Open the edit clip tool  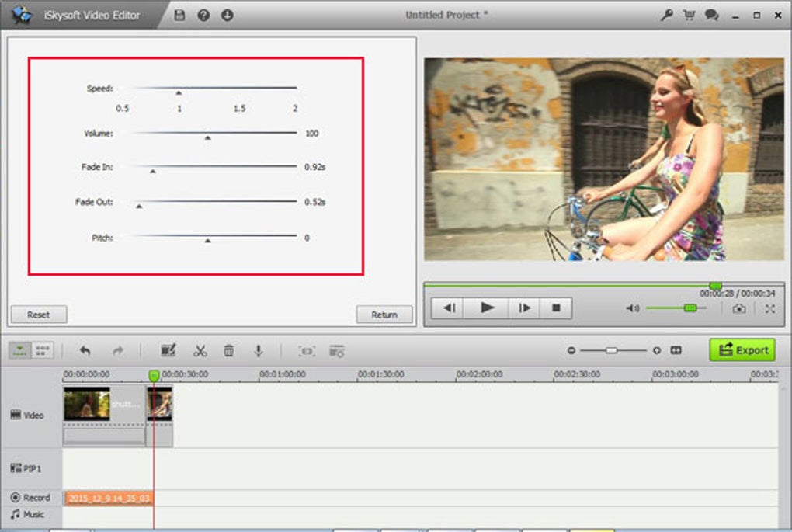click(x=168, y=350)
